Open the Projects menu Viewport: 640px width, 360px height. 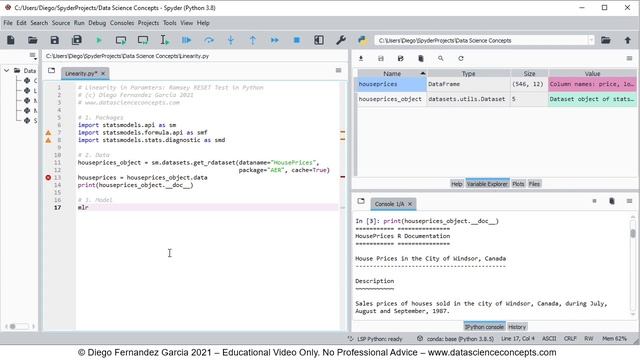[148, 23]
